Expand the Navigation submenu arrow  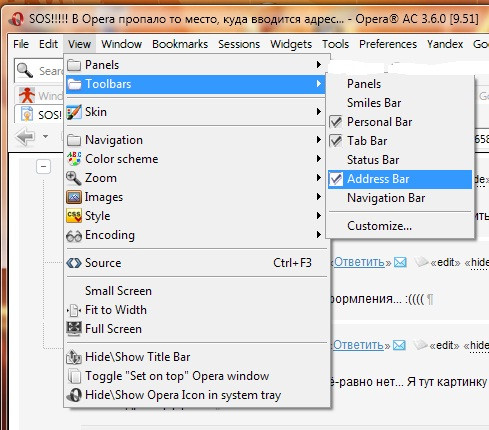[319, 140]
